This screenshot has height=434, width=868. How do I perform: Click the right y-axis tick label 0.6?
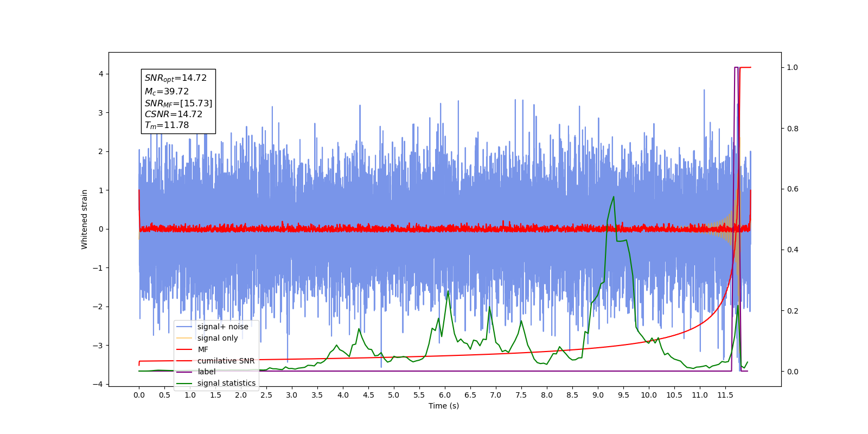[793, 189]
